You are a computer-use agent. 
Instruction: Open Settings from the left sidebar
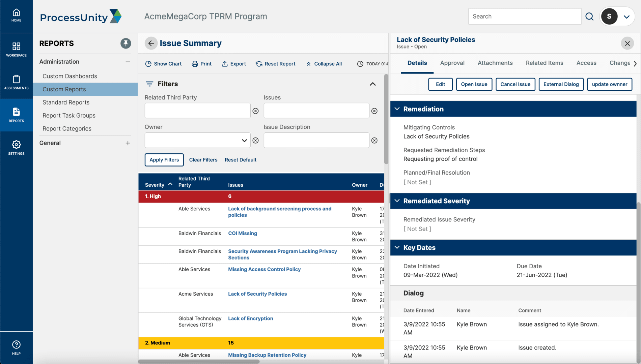[x=16, y=148]
